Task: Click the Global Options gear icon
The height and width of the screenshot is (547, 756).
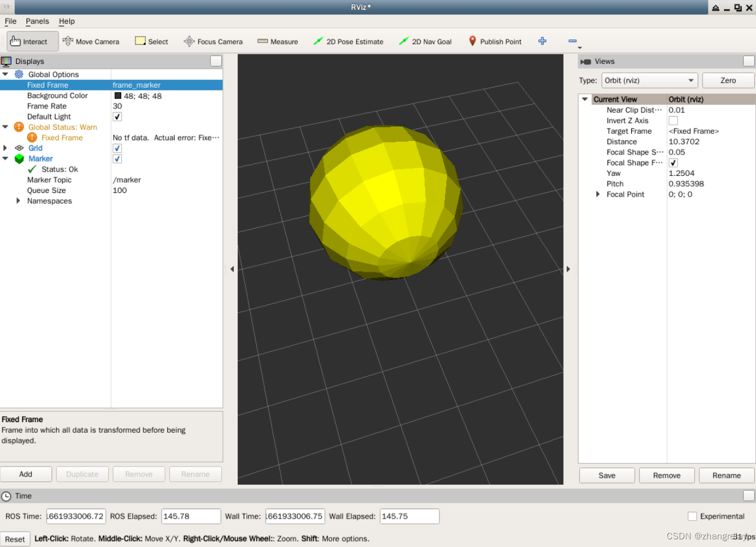Action: click(x=19, y=74)
